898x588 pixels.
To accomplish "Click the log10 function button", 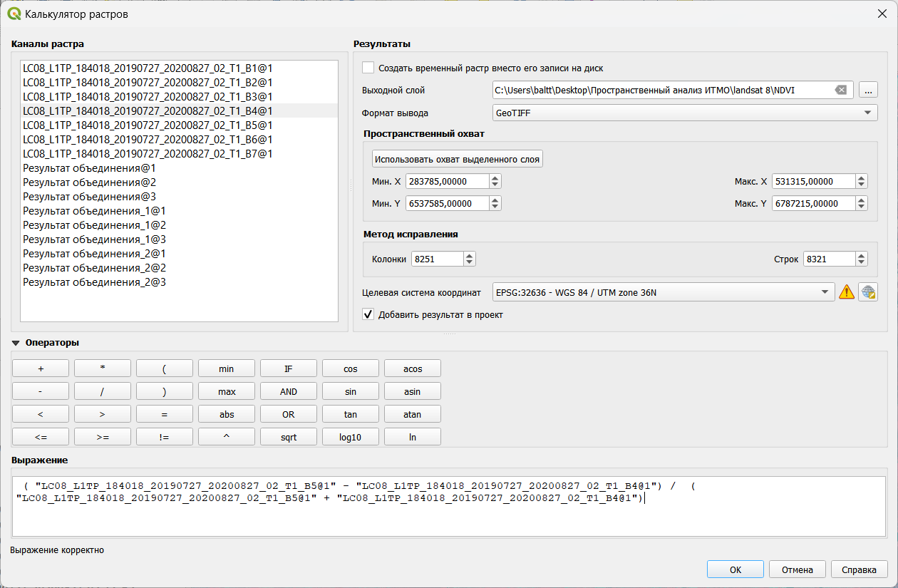I will pyautogui.click(x=351, y=437).
